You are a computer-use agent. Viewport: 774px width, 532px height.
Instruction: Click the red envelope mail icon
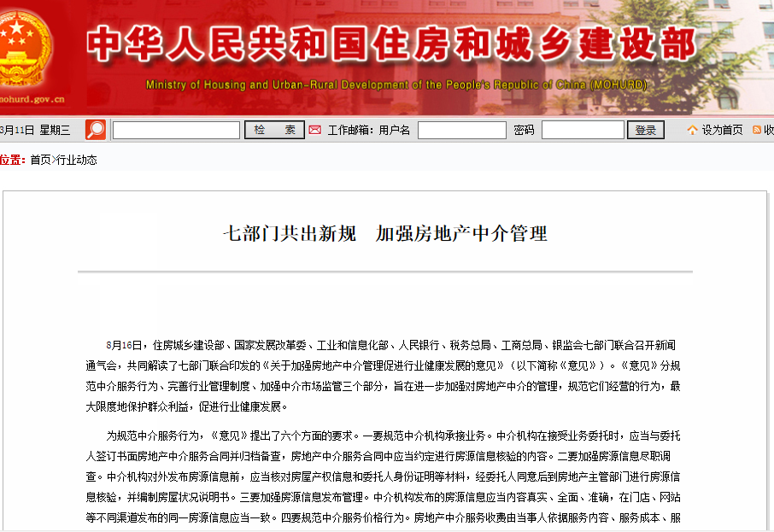[x=314, y=130]
